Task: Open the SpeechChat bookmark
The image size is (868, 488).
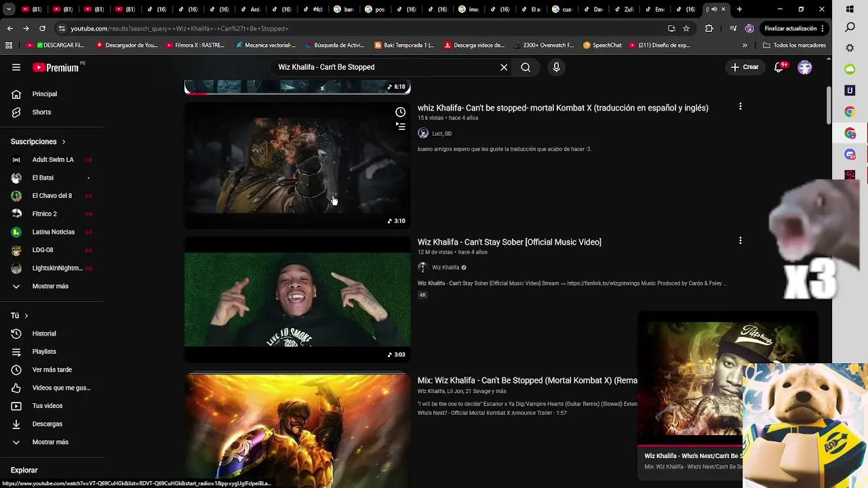Action: click(602, 45)
